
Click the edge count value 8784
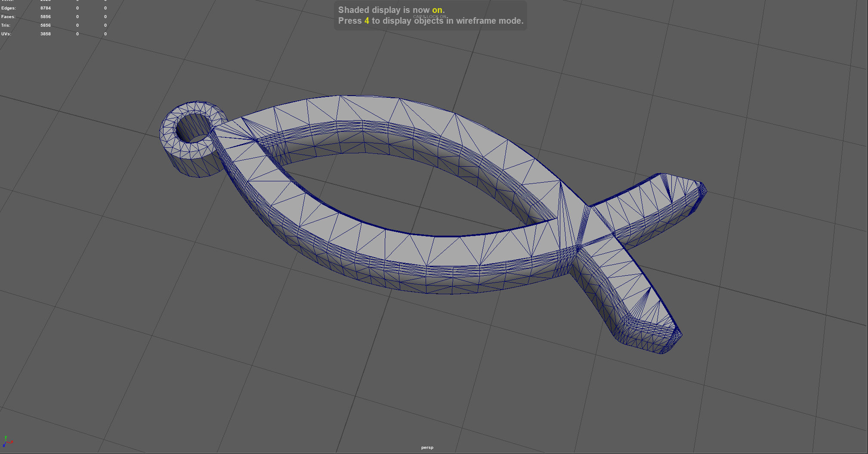tap(46, 8)
